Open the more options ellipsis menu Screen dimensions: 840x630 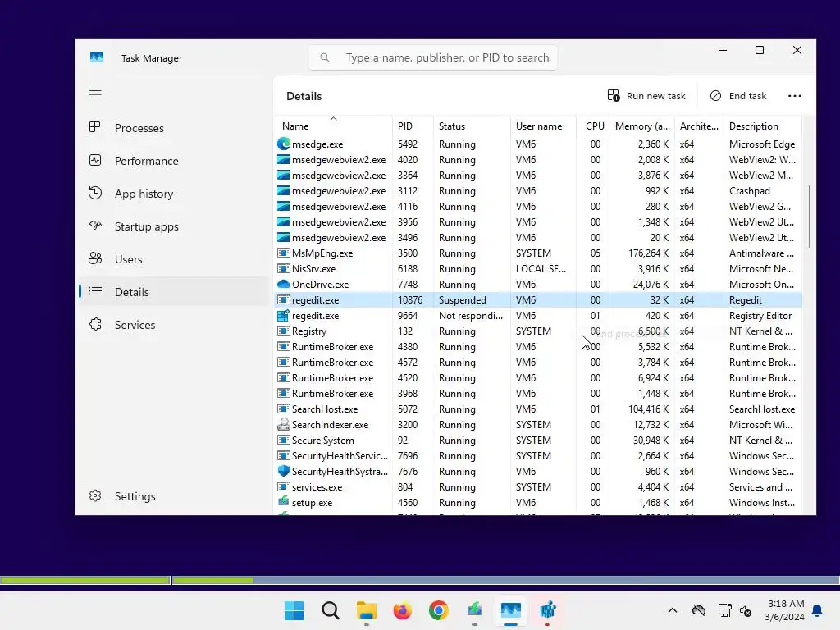pyautogui.click(x=794, y=96)
